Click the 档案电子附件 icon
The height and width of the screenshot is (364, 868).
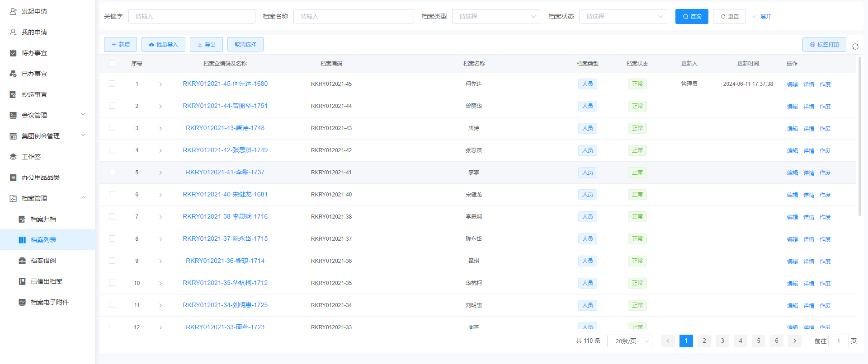(22, 302)
